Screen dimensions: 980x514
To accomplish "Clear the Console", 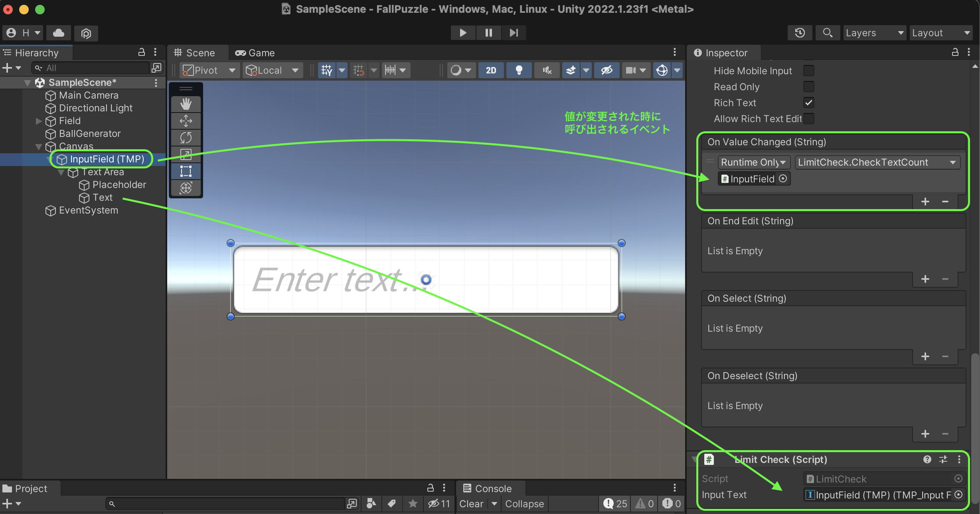I will pos(471,503).
